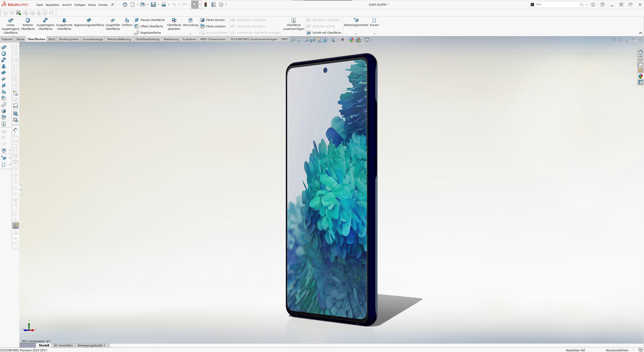Viewport: 644px width, 352px height.
Task: Expand the Verrundung dropdown arrow
Action: coord(190,34)
